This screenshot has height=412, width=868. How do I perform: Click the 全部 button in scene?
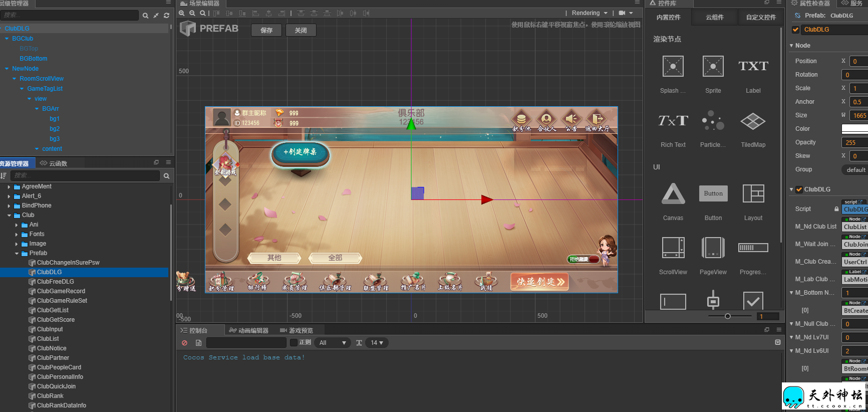(x=335, y=258)
